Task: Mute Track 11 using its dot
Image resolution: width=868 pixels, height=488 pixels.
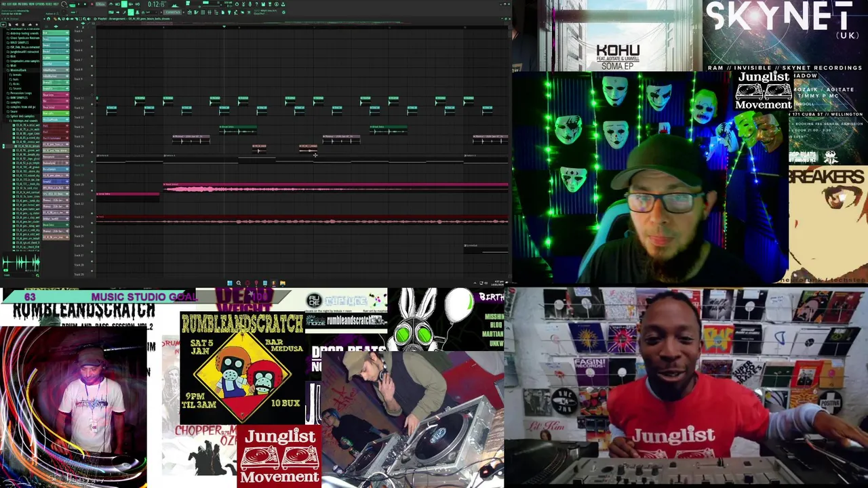Action: pyautogui.click(x=92, y=104)
